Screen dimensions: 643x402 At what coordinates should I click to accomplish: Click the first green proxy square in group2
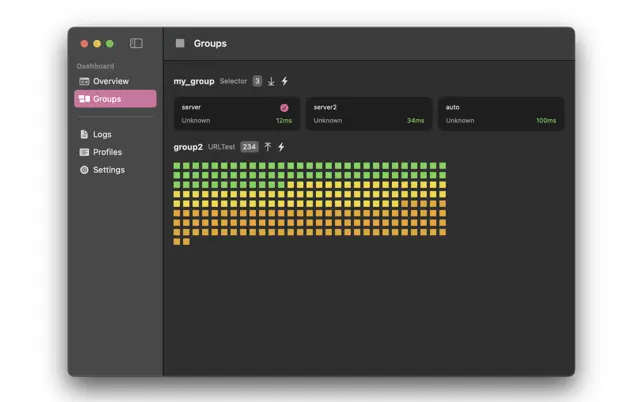pyautogui.click(x=177, y=166)
